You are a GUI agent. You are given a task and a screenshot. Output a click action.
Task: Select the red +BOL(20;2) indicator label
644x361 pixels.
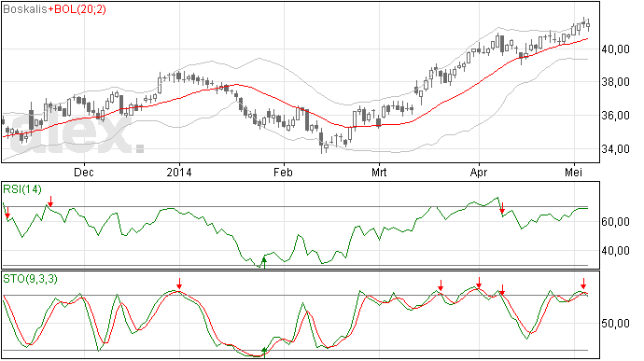(77, 9)
